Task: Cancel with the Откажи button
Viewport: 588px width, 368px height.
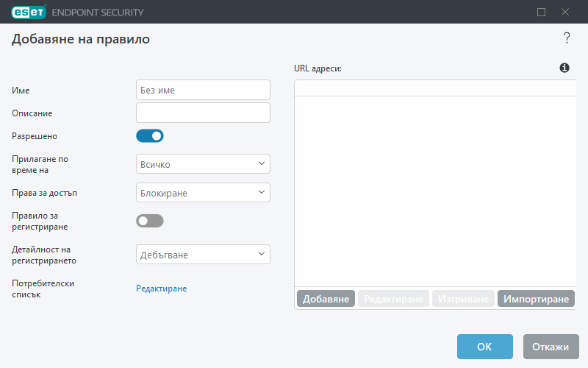Action: [551, 347]
